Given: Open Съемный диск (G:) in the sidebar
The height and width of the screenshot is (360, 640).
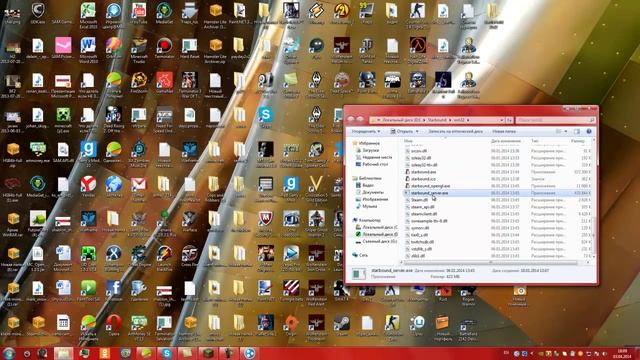Looking at the screenshot, I should click(x=376, y=241).
